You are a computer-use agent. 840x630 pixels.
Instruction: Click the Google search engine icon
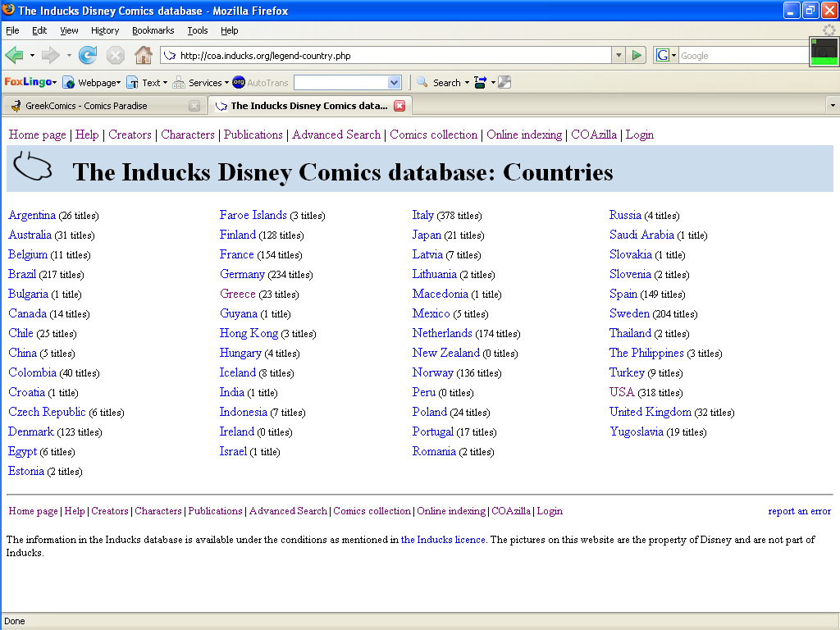[x=663, y=55]
